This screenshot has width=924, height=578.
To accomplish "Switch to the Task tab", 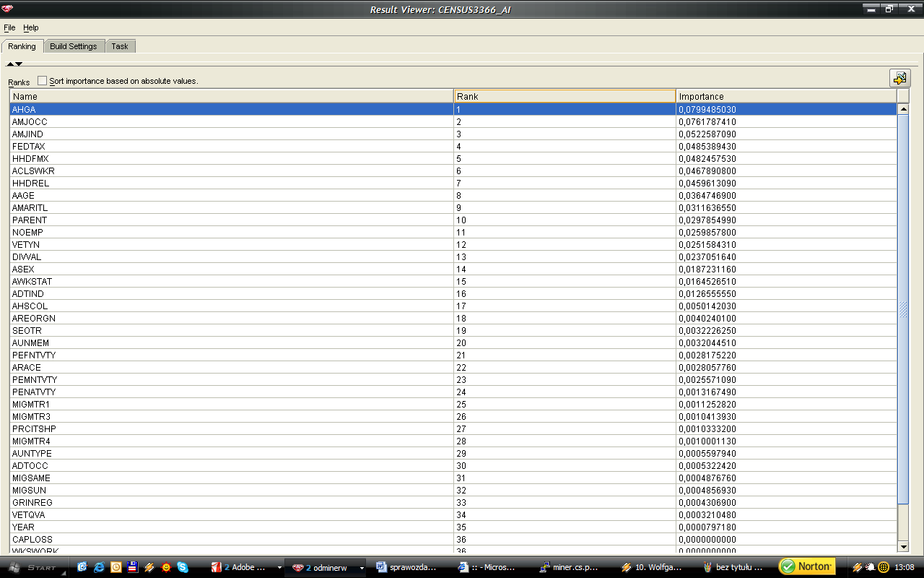I will pos(120,46).
